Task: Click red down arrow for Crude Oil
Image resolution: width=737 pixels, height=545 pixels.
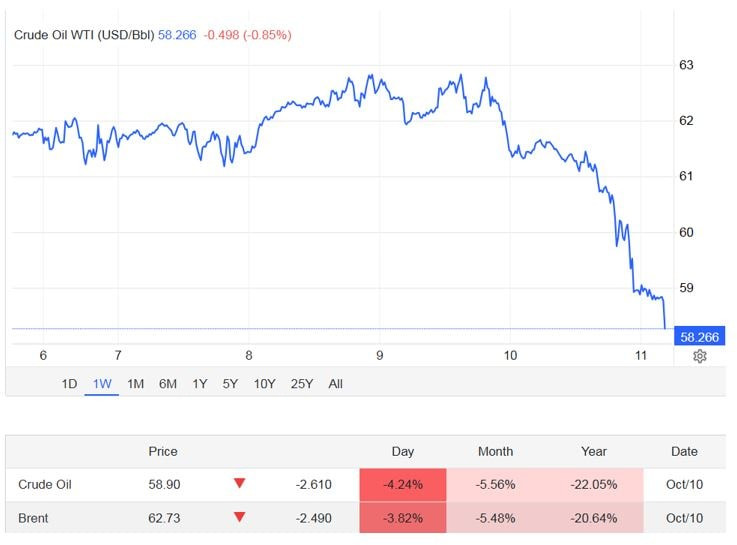Action: pyautogui.click(x=239, y=485)
